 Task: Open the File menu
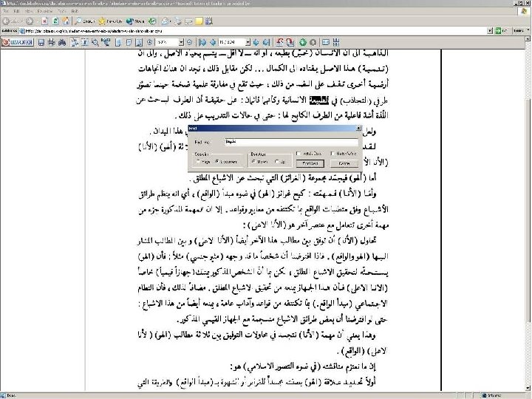pyautogui.click(x=7, y=11)
